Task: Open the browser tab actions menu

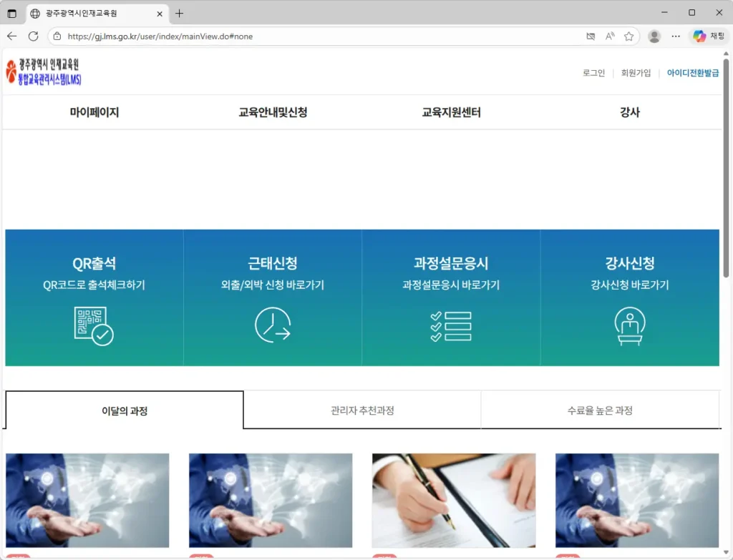Action: pyautogui.click(x=11, y=14)
